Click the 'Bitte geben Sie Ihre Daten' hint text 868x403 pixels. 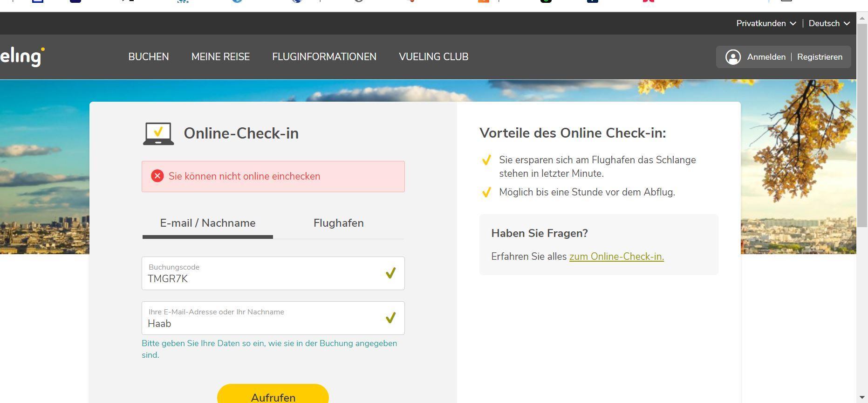pos(269,349)
